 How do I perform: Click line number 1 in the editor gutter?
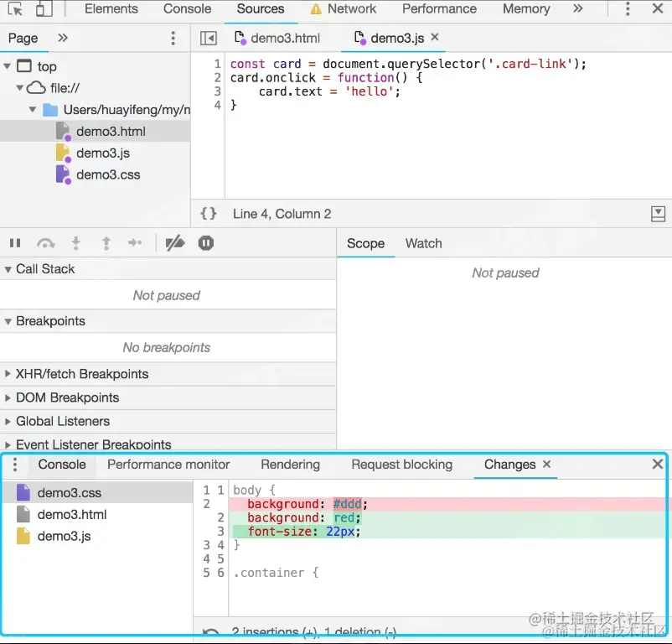[x=217, y=64]
